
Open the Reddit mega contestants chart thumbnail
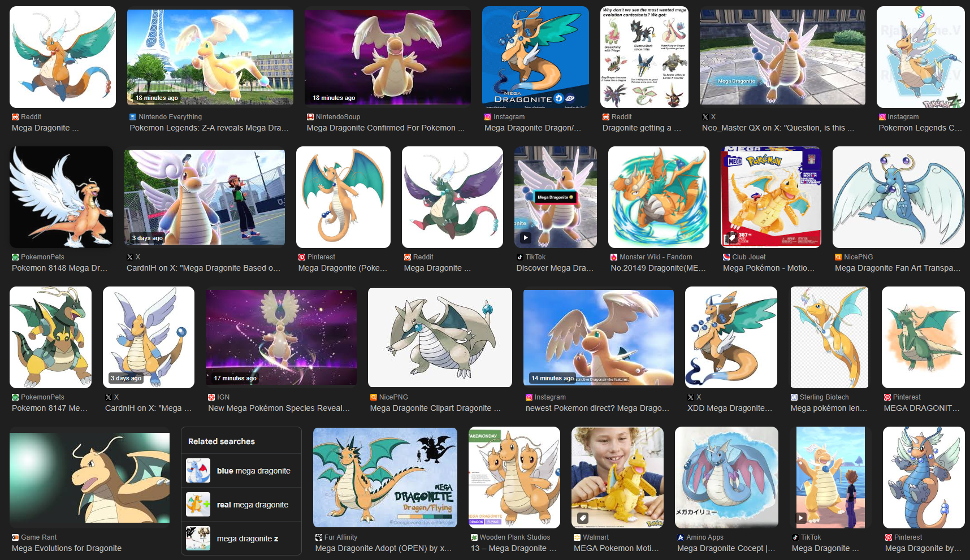pos(644,57)
